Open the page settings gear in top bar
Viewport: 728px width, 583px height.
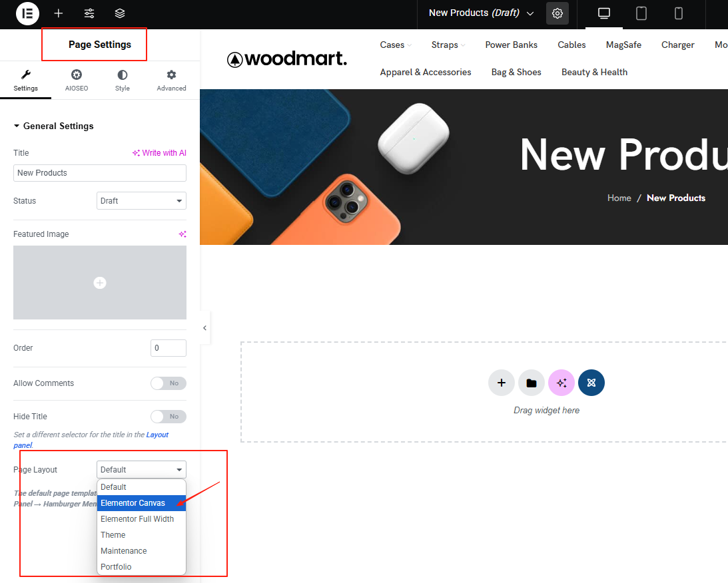[557, 13]
